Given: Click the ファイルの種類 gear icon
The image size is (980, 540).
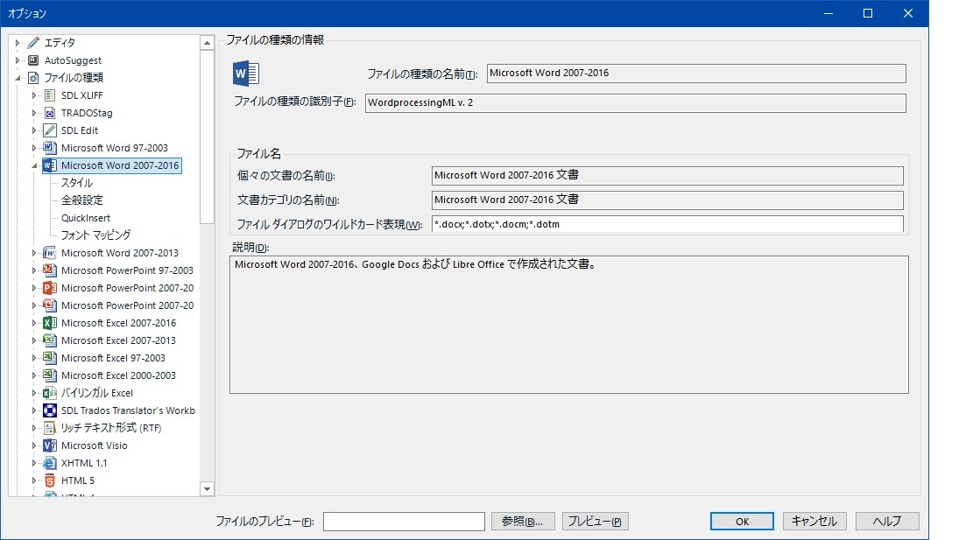Looking at the screenshot, I should pyautogui.click(x=34, y=77).
